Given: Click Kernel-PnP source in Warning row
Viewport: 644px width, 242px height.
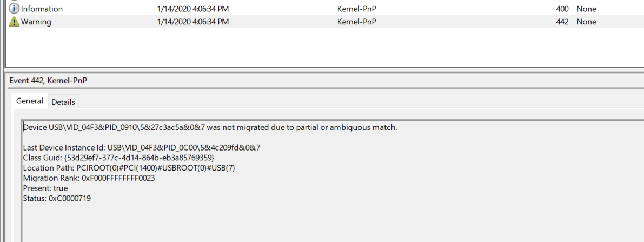Looking at the screenshot, I should click(356, 22).
